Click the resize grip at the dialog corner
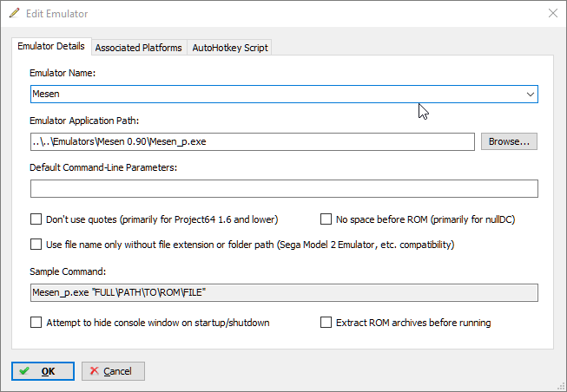Image resolution: width=567 pixels, height=392 pixels. [561, 386]
